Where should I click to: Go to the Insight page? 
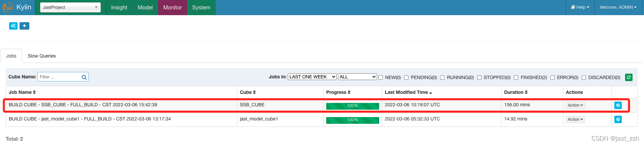tap(119, 7)
